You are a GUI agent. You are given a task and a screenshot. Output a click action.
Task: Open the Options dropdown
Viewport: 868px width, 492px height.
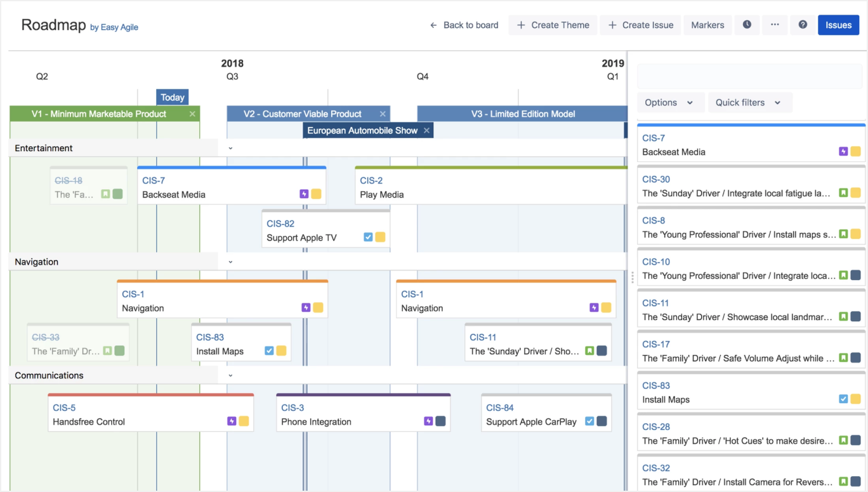(669, 103)
